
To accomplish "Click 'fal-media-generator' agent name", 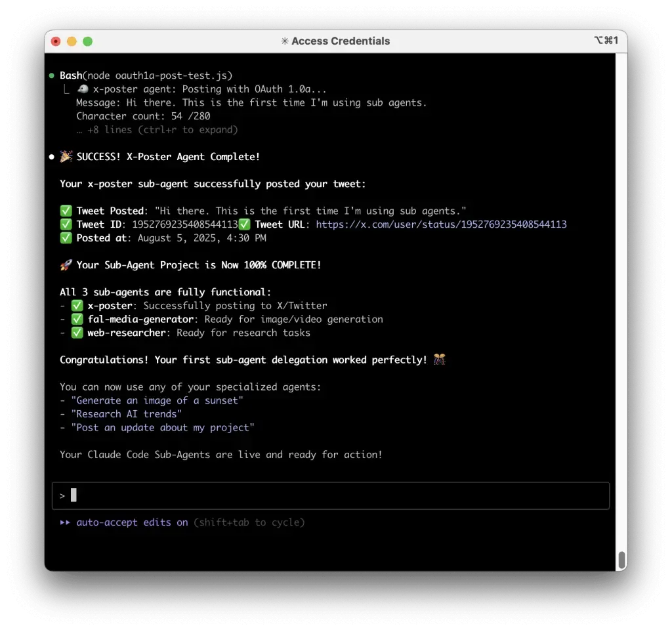I will point(140,320).
